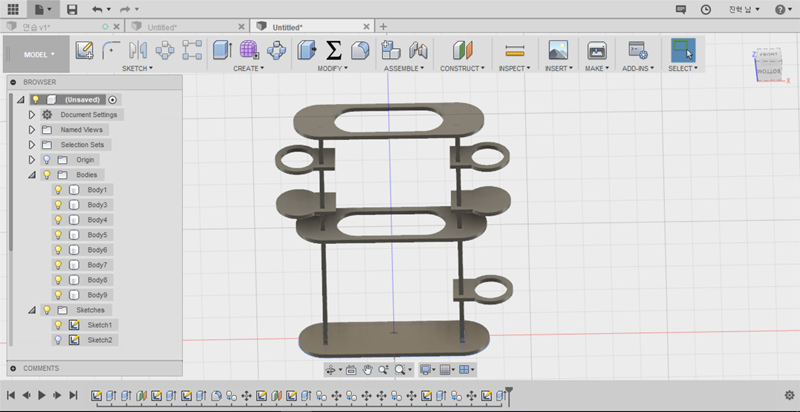Open timeline settings gear

point(789,395)
